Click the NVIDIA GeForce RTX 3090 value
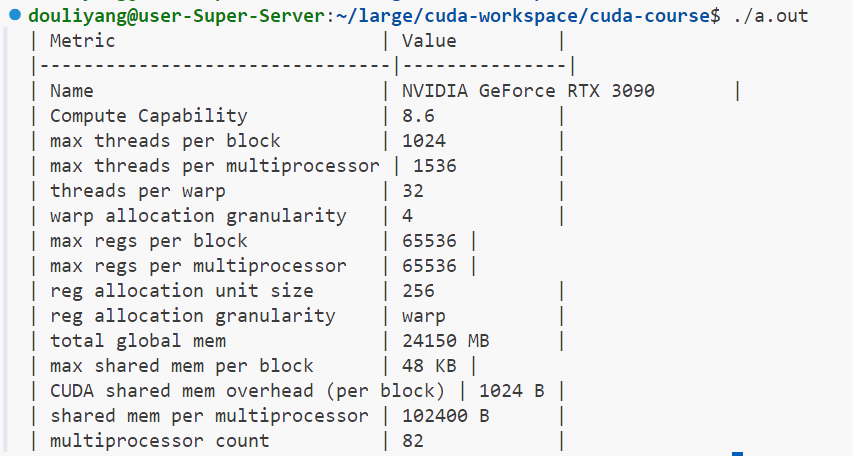The width and height of the screenshot is (853, 456). pos(528,91)
